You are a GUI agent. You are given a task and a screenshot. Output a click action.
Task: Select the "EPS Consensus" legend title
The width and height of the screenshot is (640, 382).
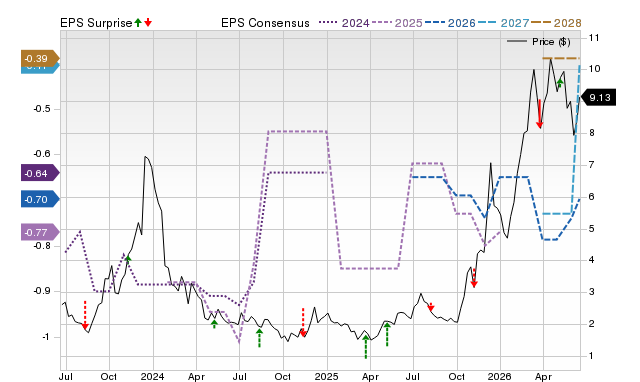coord(265,23)
